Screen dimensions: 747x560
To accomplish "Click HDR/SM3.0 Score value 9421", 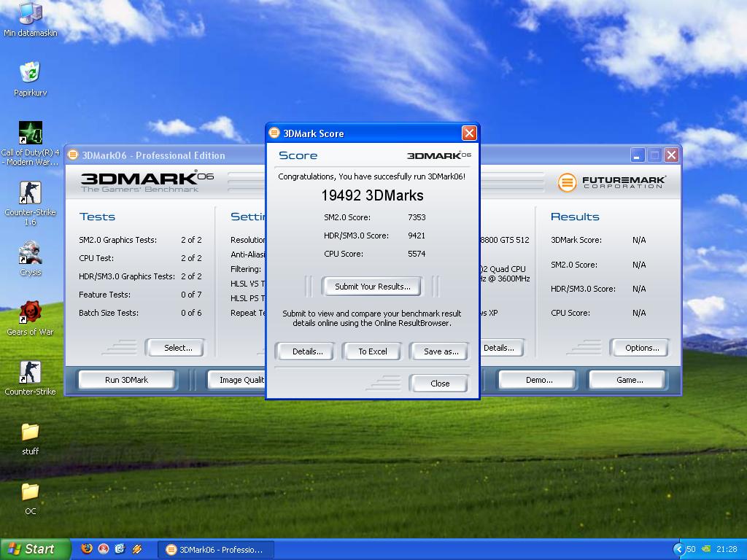I will pos(417,236).
